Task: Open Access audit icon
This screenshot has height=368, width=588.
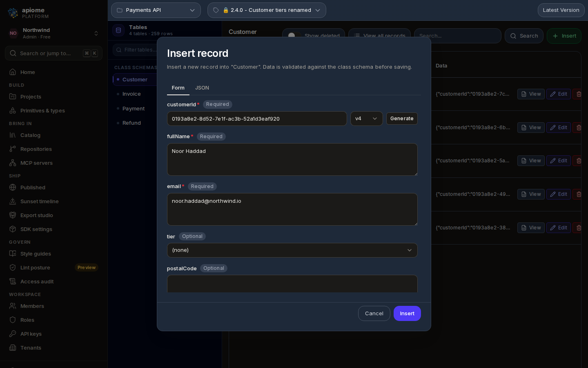Action: coord(13,281)
